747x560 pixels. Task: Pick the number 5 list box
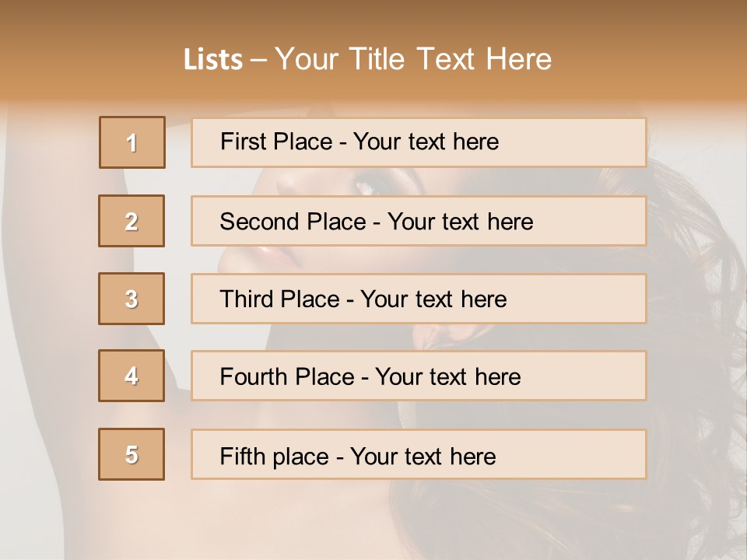point(132,454)
